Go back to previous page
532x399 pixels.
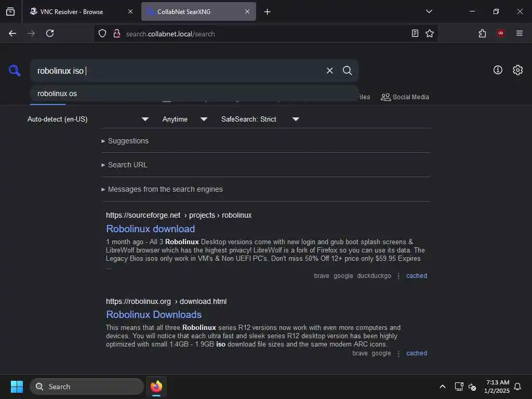point(12,33)
